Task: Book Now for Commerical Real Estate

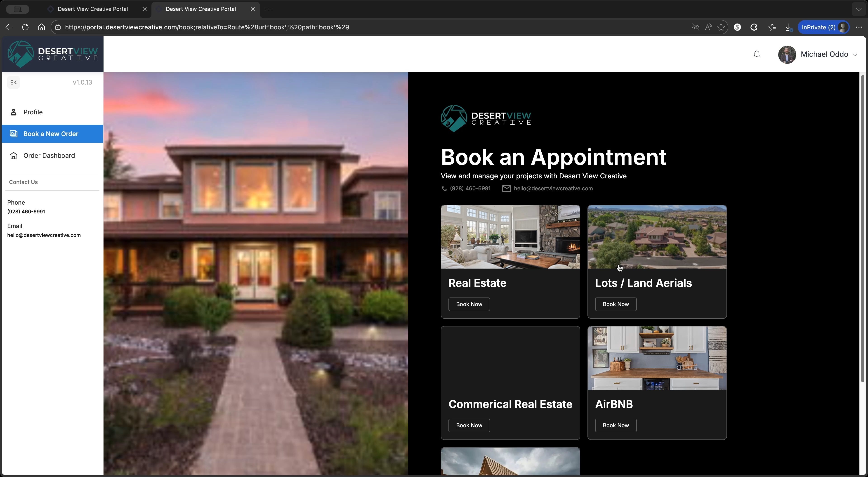Action: point(469,425)
